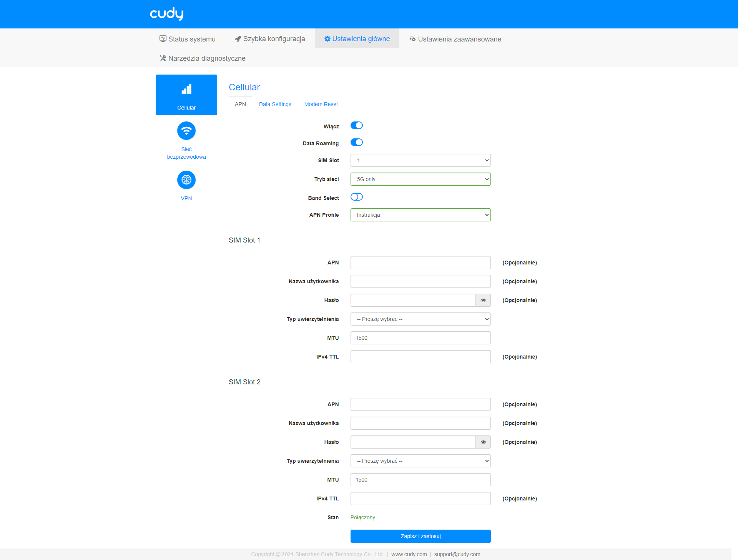
Task: Expand the SIM Slot dropdown
Action: (x=421, y=160)
